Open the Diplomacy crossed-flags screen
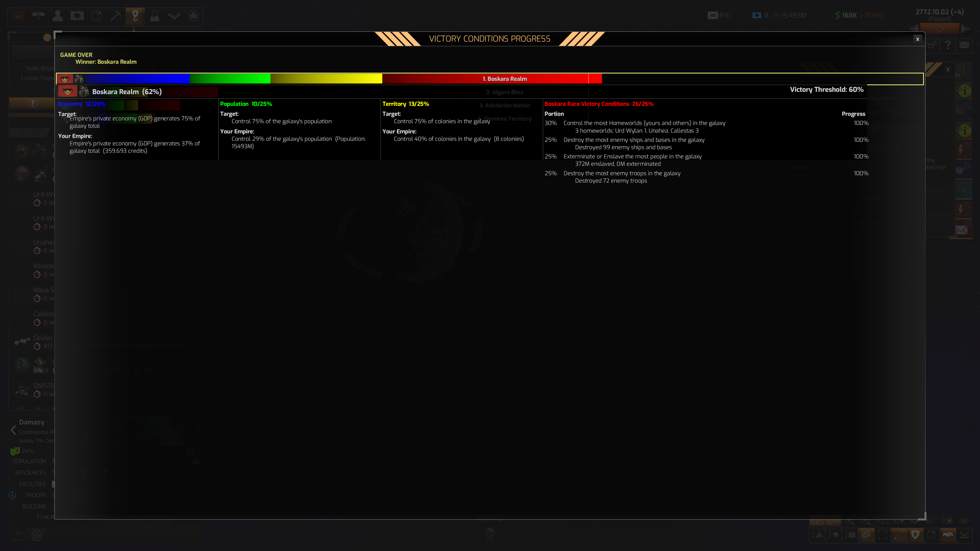This screenshot has width=980, height=551. (38, 16)
